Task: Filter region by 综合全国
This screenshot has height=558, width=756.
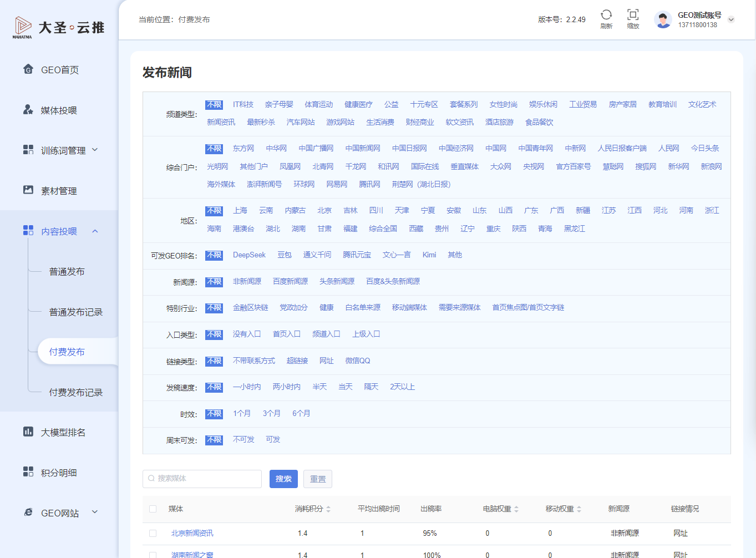Action: pyautogui.click(x=383, y=229)
